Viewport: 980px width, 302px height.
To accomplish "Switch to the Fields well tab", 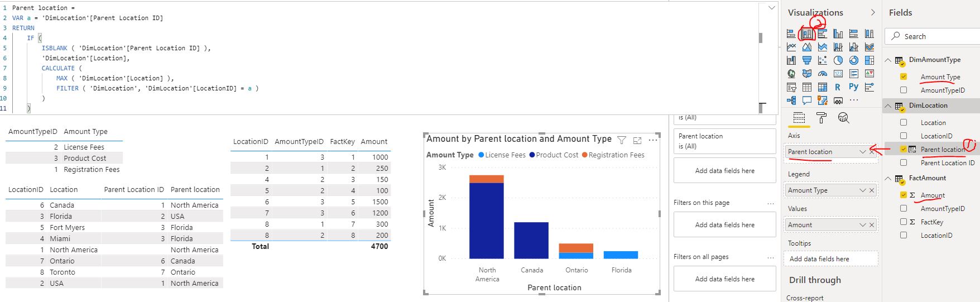I will click(x=799, y=118).
